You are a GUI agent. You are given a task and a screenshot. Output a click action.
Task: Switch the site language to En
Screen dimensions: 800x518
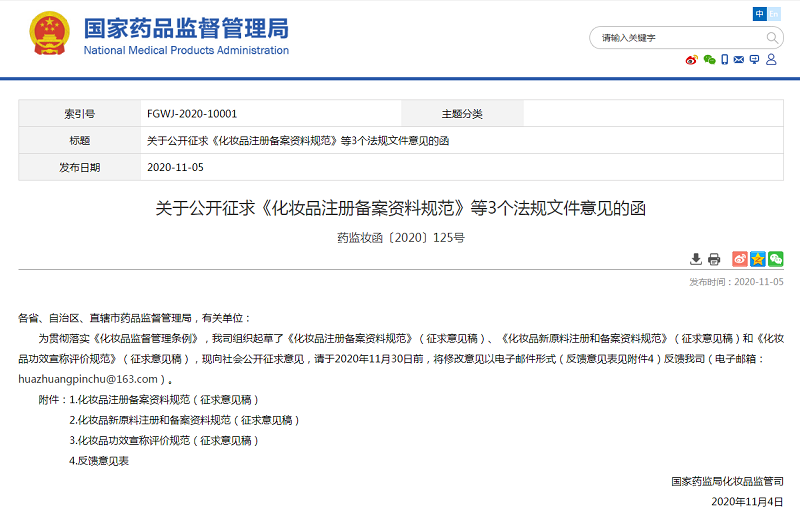[776, 14]
